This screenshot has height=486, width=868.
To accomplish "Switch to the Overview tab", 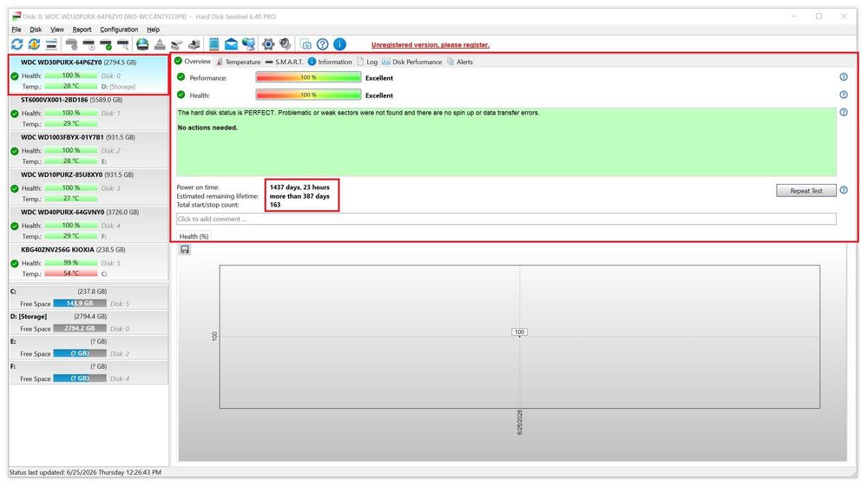I will point(193,62).
